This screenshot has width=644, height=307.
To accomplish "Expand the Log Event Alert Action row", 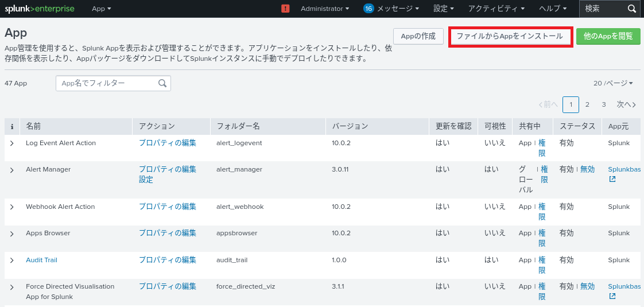I will pos(12,143).
